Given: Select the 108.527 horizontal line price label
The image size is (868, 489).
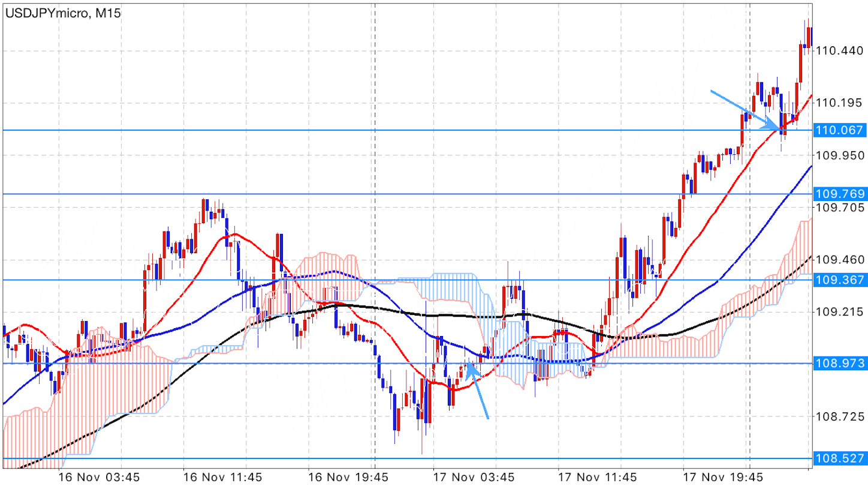Looking at the screenshot, I should (840, 458).
